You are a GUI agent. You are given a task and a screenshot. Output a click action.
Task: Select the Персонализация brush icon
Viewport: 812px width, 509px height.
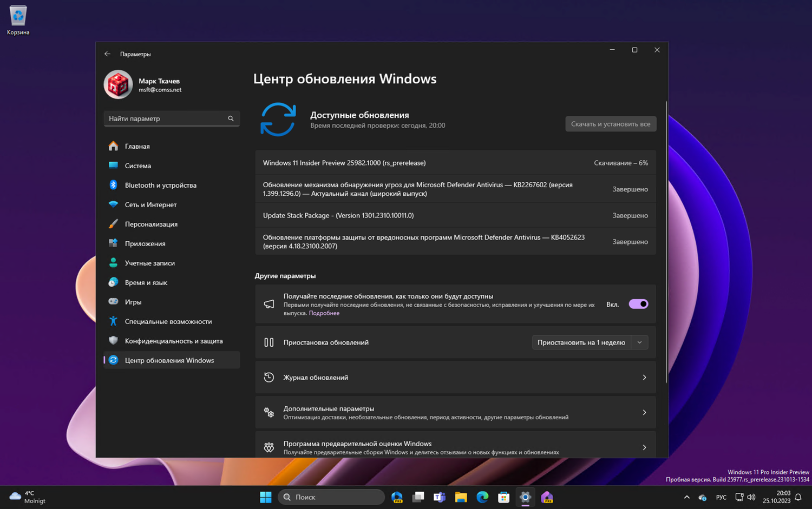coord(113,224)
